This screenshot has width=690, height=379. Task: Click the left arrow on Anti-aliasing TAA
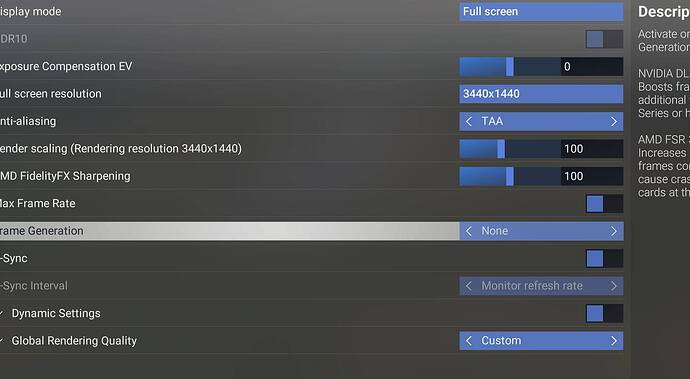[x=469, y=121]
